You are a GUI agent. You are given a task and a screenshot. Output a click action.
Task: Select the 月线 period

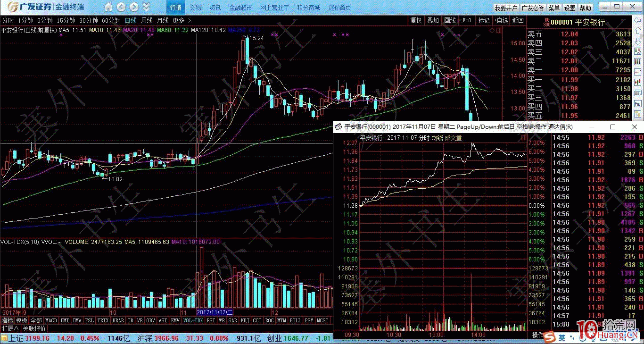point(163,20)
